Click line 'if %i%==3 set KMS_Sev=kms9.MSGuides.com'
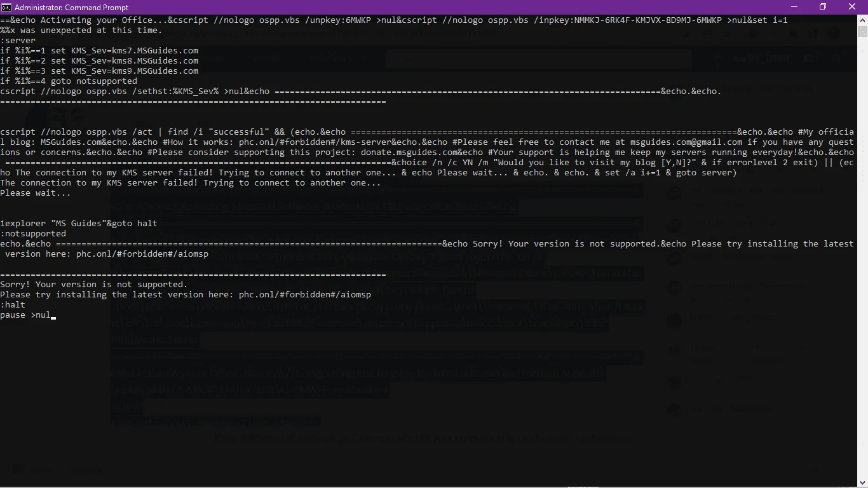 point(99,71)
